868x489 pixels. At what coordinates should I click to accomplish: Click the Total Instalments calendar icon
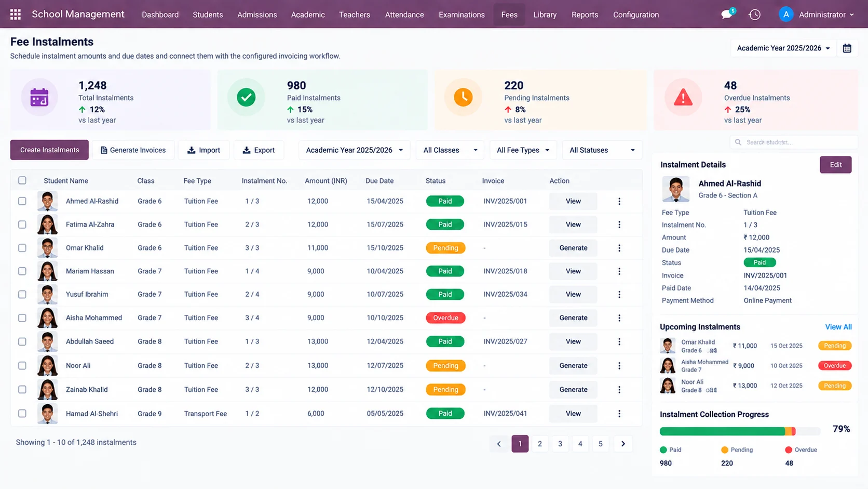point(39,97)
